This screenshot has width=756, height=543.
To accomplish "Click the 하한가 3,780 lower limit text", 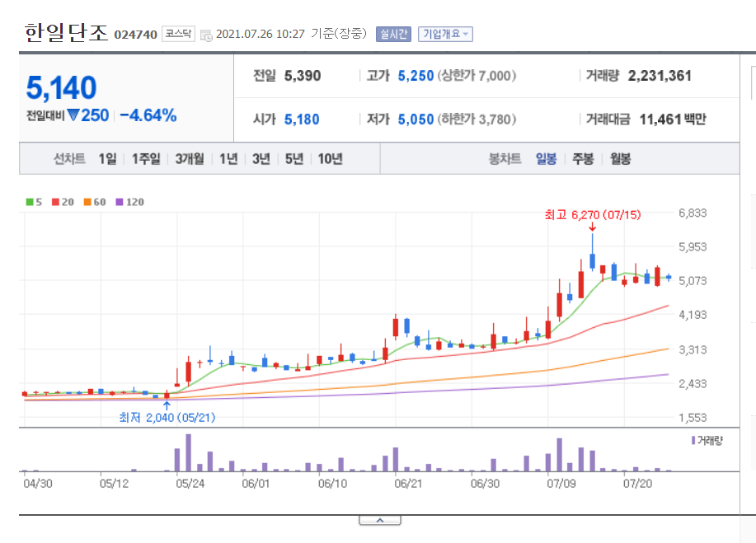I will click(477, 119).
